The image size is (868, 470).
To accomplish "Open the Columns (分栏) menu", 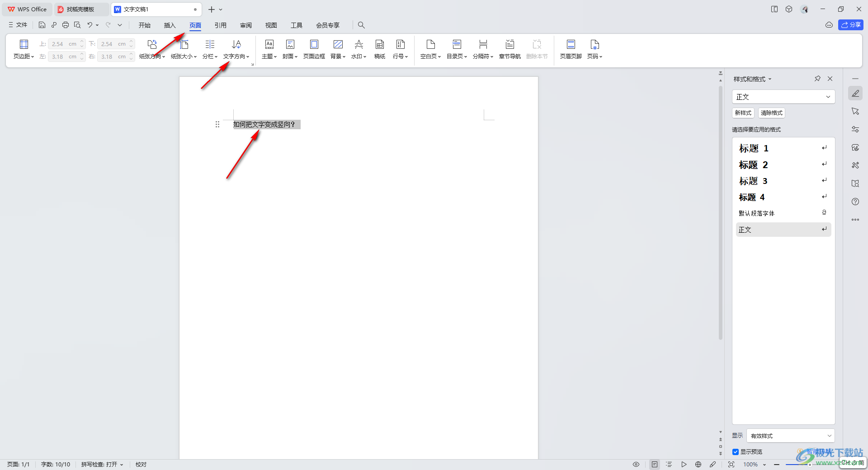I will pyautogui.click(x=210, y=49).
